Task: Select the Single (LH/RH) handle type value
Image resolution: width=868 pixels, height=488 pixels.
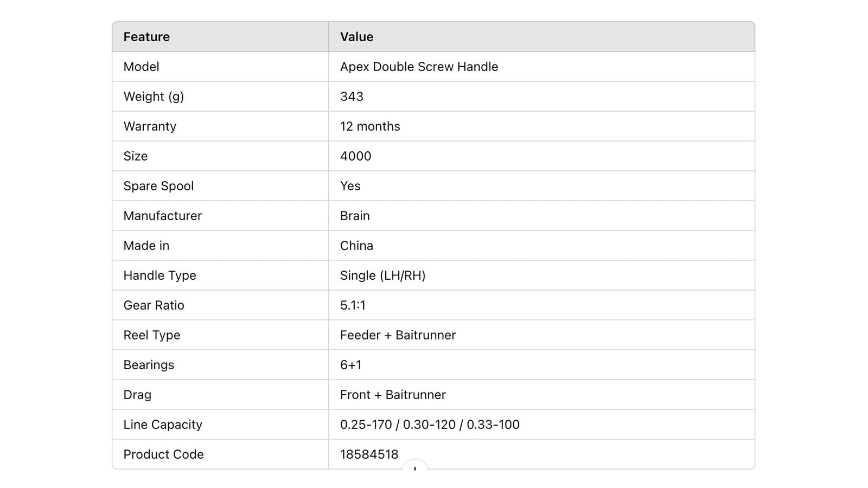Action: pos(382,275)
